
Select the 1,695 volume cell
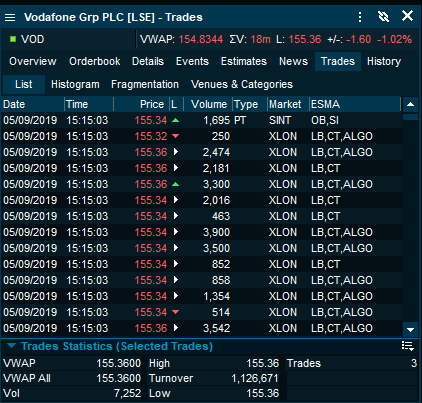click(x=217, y=120)
